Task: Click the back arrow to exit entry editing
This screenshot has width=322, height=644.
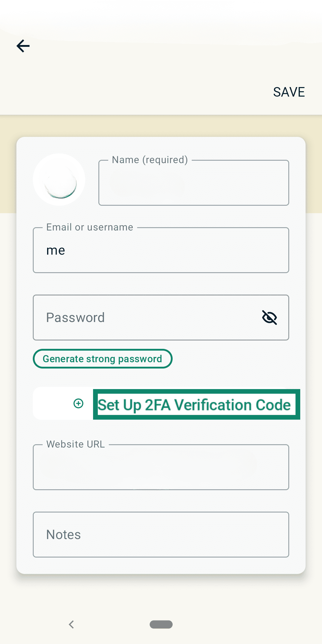Action: 23,46
